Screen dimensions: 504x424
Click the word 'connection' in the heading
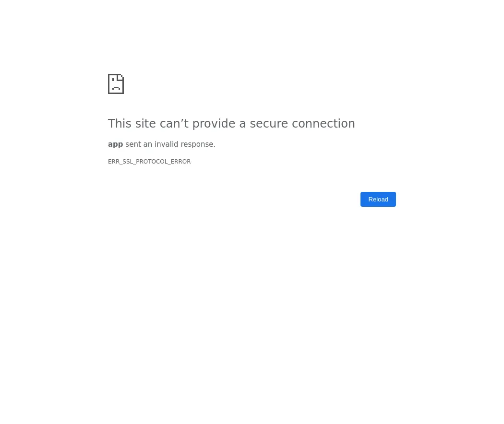tap(324, 124)
